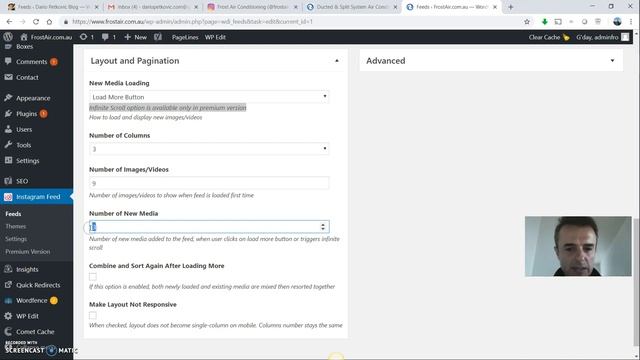The image size is (640, 360).
Task: Go back in browser
Action: [9, 22]
